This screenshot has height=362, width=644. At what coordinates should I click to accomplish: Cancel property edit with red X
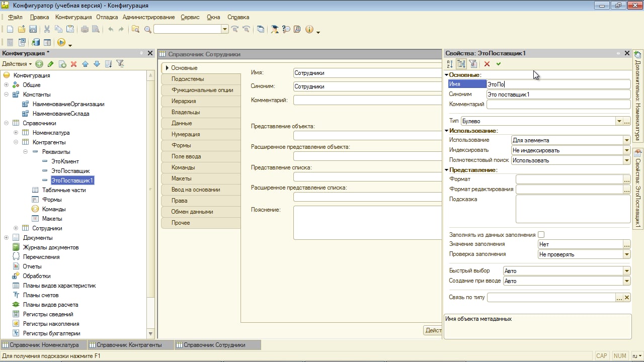pyautogui.click(x=487, y=64)
